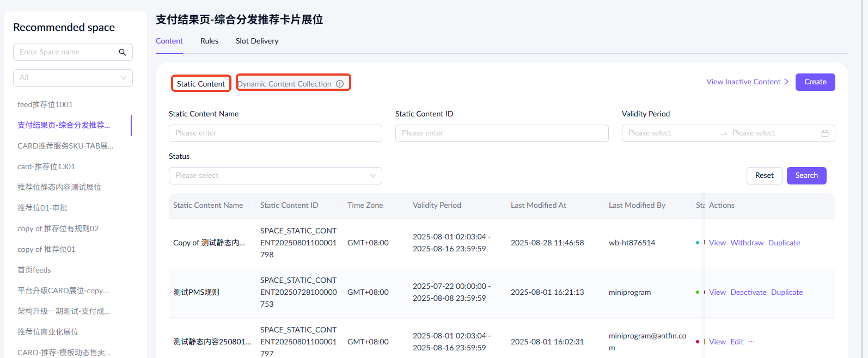Viewport: 868px width, 358px height.
Task: Click the search magnifier in Space name field
Action: [x=123, y=52]
